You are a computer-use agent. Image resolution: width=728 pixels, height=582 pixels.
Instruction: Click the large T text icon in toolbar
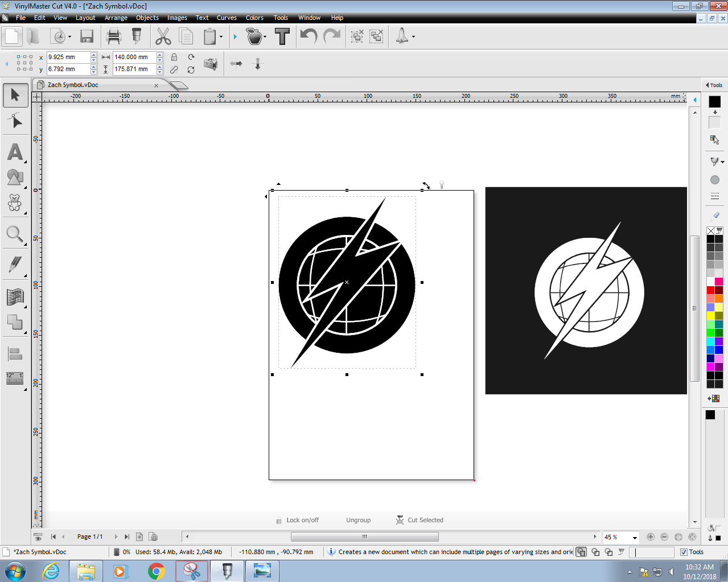tap(282, 37)
